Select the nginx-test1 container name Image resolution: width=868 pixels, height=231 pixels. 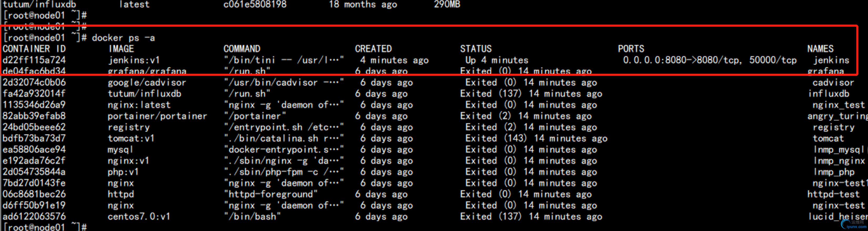(840, 183)
